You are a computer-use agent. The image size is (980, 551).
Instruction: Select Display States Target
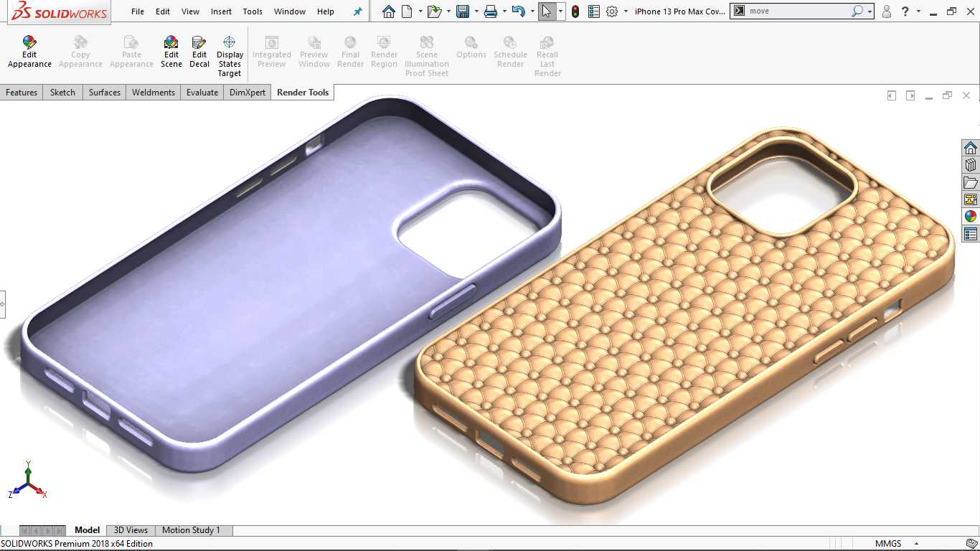pos(230,56)
